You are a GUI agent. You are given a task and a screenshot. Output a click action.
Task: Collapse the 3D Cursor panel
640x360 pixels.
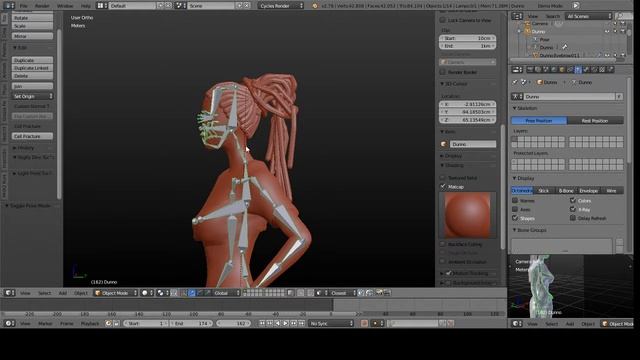(x=454, y=84)
